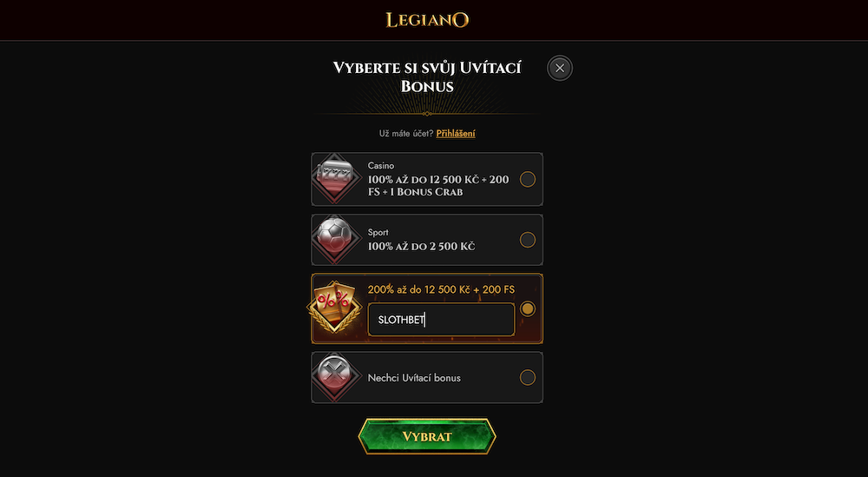Click the 'Casino' category label
Viewport: 868px width, 477px height.
pos(381,166)
